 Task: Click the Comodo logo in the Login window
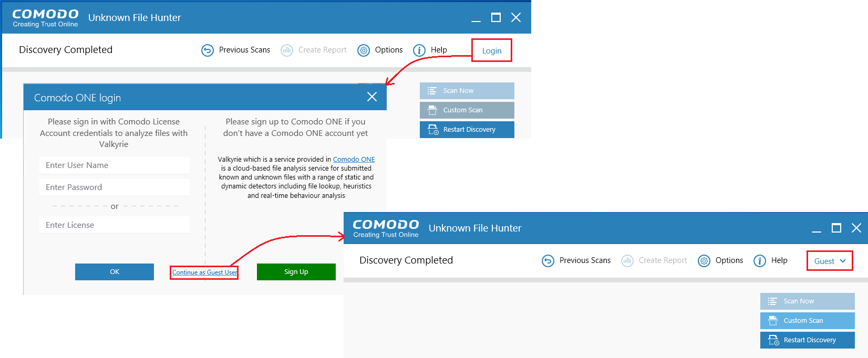click(46, 18)
